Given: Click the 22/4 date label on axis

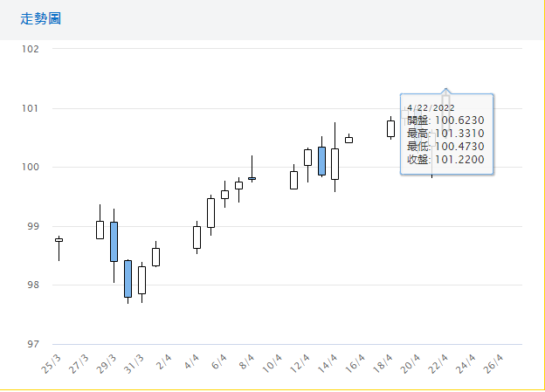Looking at the screenshot, I should click(438, 363).
